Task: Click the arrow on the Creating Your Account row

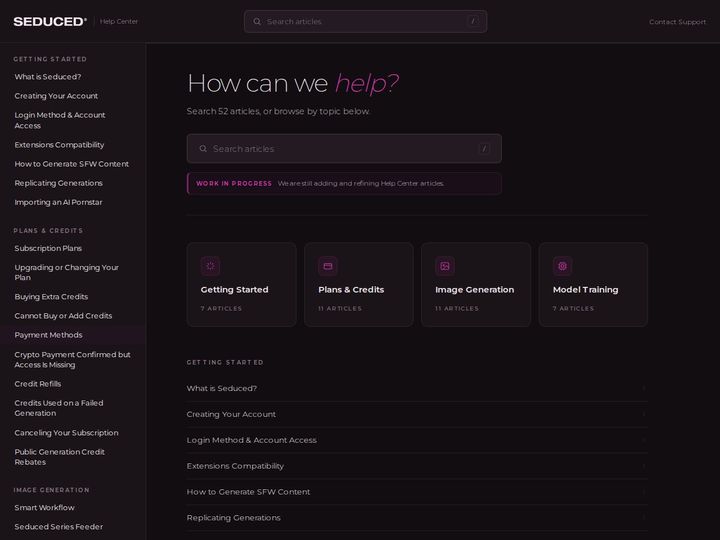Action: click(x=644, y=414)
